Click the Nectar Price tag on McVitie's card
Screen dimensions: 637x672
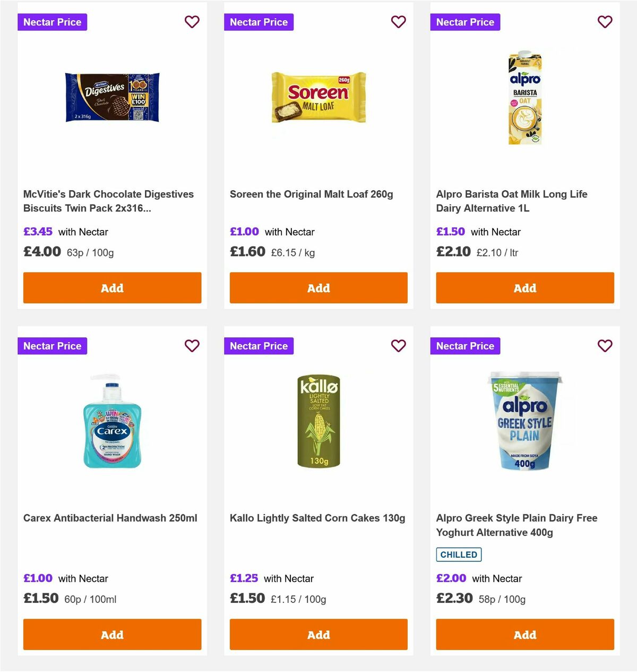[x=52, y=22]
